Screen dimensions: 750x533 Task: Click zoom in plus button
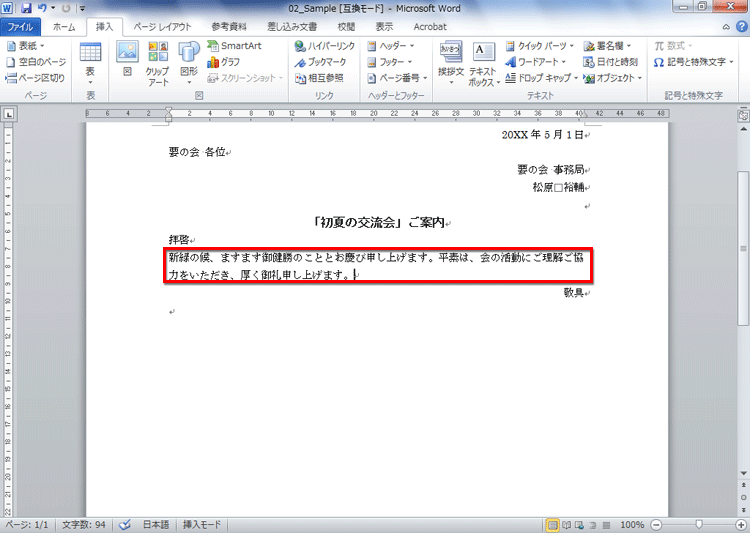[x=740, y=525]
